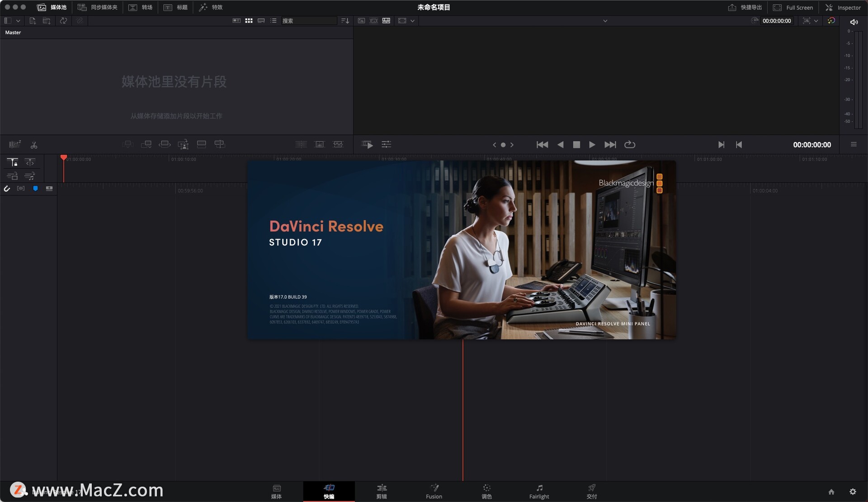Image resolution: width=868 pixels, height=502 pixels.
Task: Open audio track add options
Action: pos(30,176)
